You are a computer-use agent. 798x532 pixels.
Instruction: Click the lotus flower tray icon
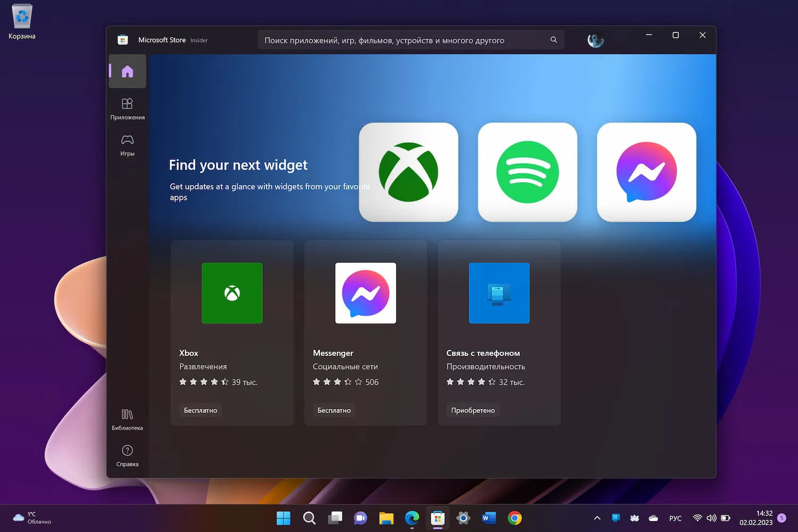635,518
